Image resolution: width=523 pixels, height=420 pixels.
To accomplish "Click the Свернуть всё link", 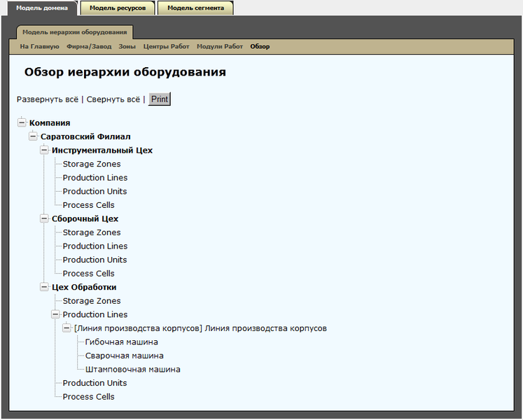I will [113, 99].
